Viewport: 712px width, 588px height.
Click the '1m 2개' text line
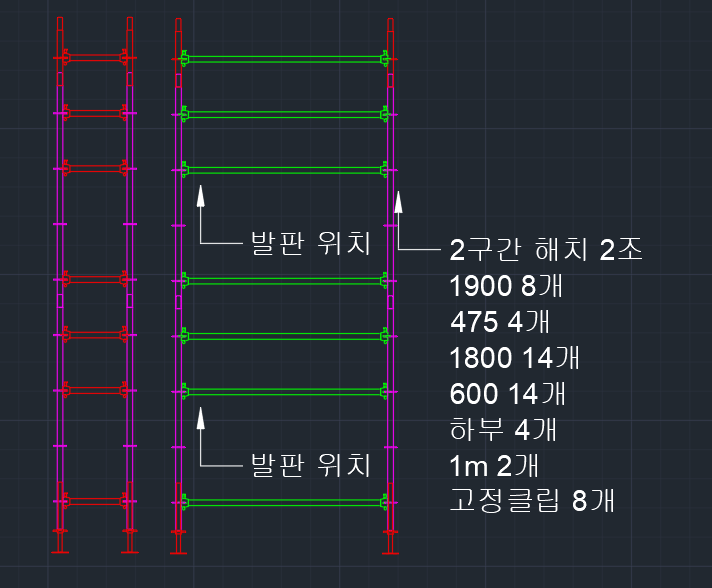pos(494,465)
